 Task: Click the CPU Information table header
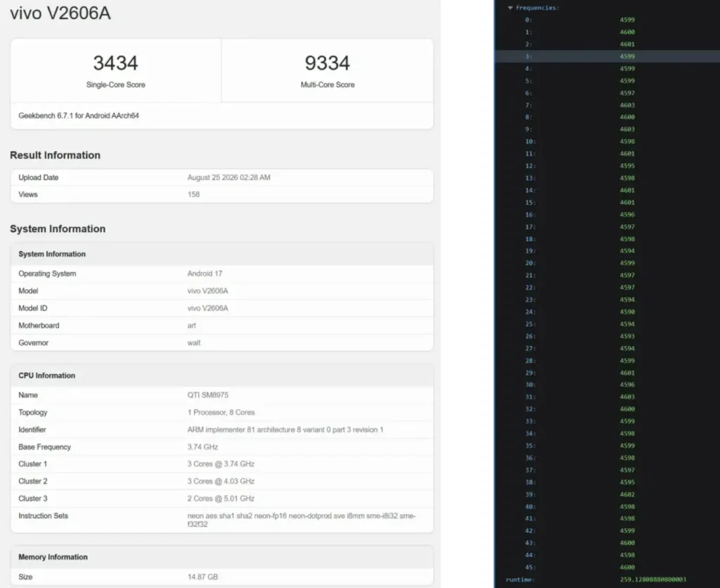221,376
